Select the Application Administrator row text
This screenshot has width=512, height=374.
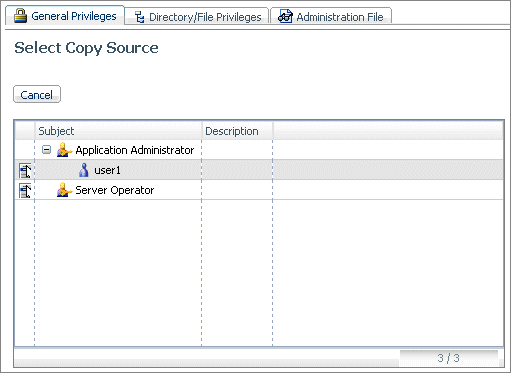[135, 150]
